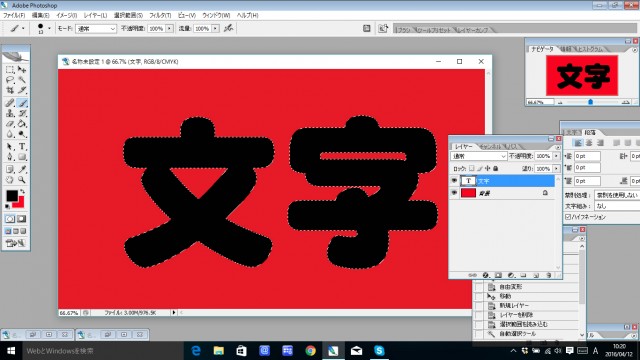The width and height of the screenshot is (640, 360).
Task: Open the フィルタ(T) menu
Action: [160, 15]
